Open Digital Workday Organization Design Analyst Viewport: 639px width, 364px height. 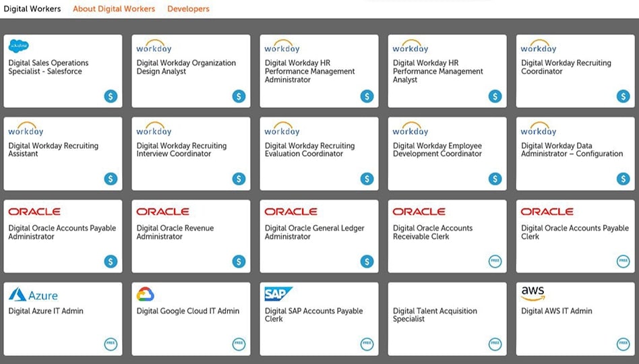click(x=186, y=67)
